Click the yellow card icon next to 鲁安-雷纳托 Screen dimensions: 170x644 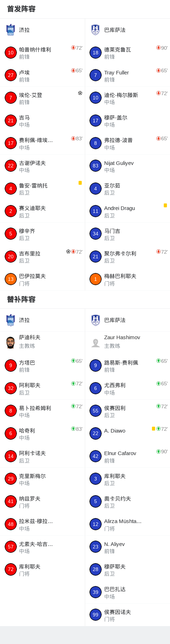click(80, 183)
